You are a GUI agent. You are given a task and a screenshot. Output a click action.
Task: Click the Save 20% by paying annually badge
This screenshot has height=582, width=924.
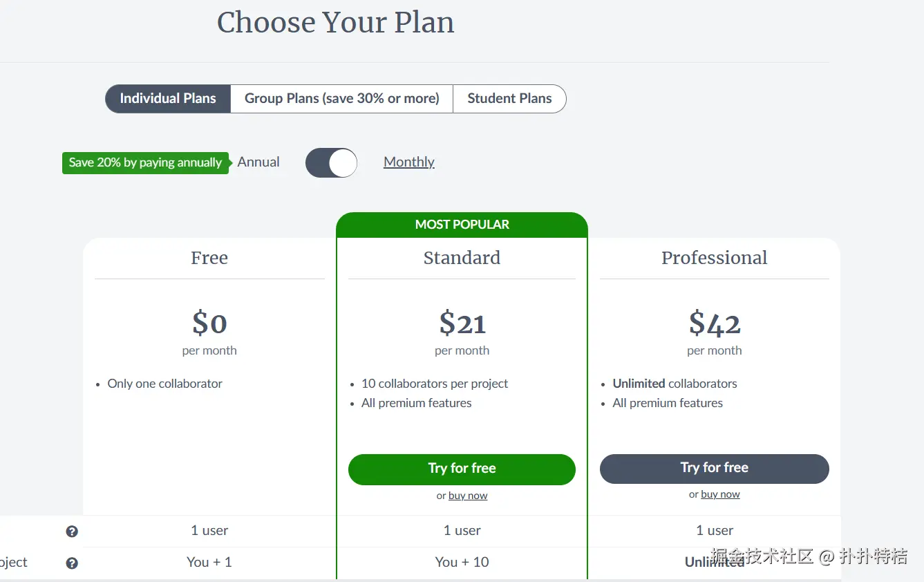pos(145,163)
